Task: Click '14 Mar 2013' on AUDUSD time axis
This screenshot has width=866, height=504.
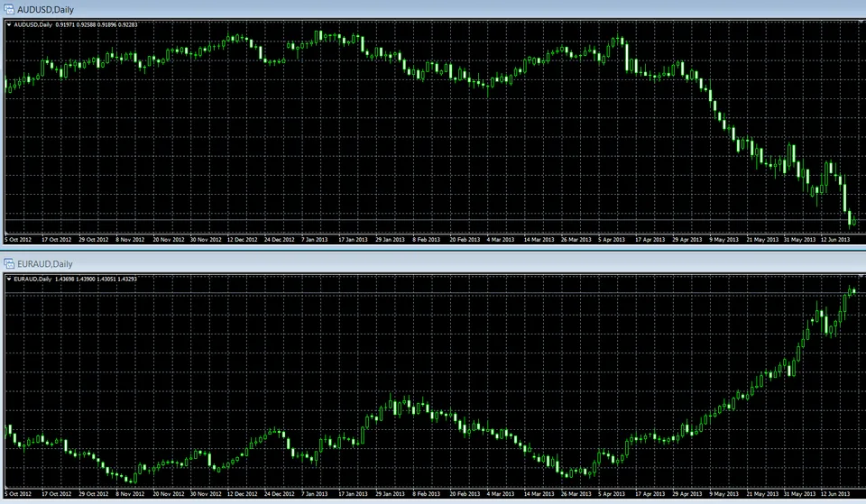Action: (539, 240)
